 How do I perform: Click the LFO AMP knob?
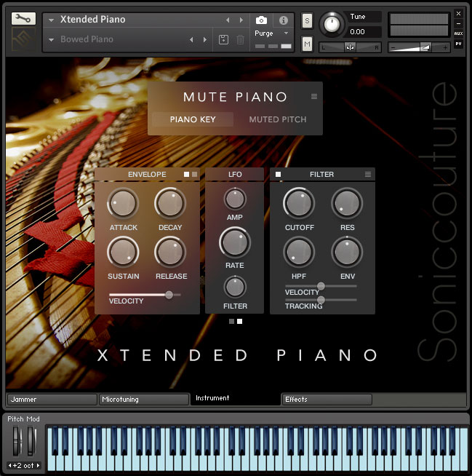pos(235,199)
